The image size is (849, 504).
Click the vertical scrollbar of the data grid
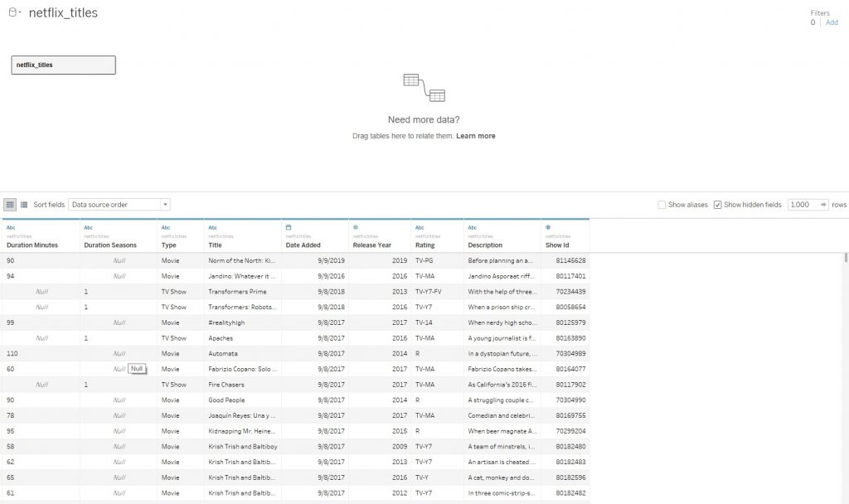(x=846, y=258)
